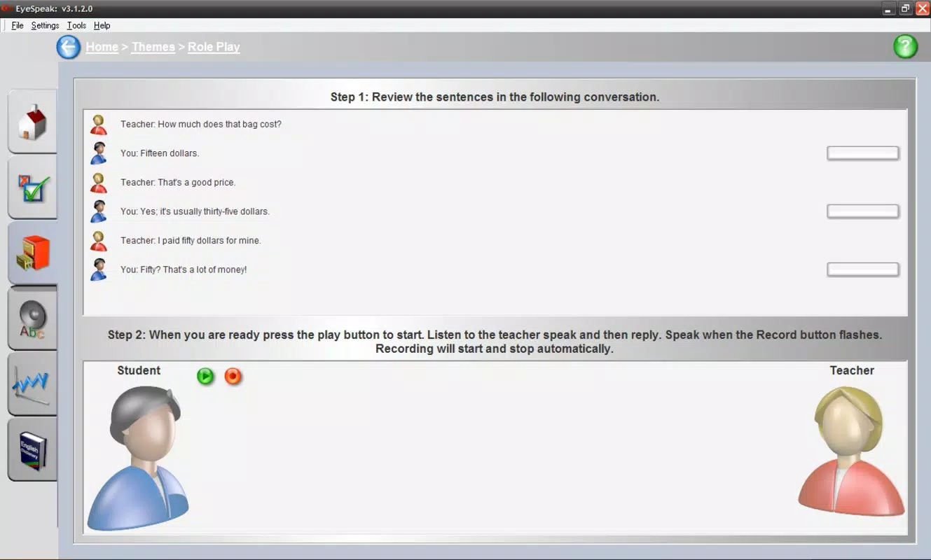Select sentence 'You: Fifty? That's a lot of money!'

pos(184,269)
